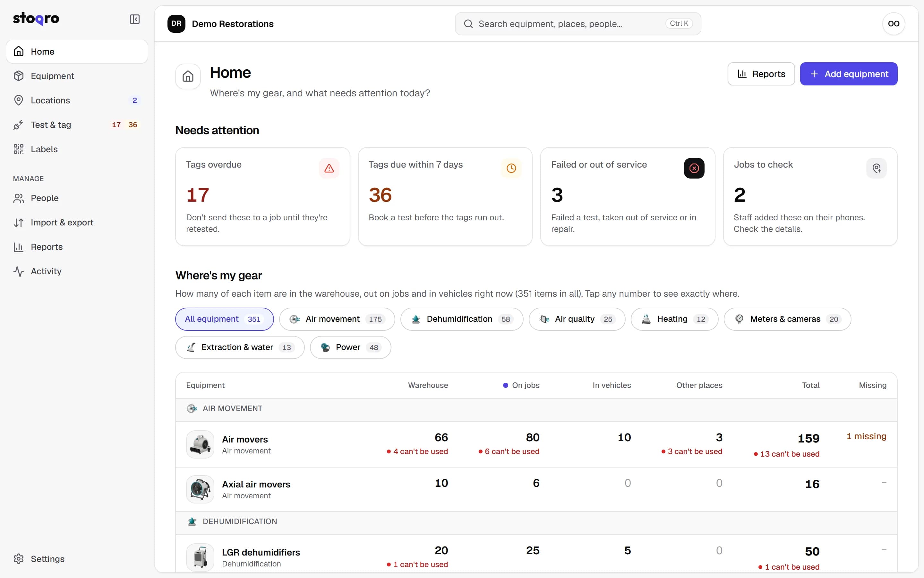Click Air movers on jobs count 80
The image size is (924, 578).
pyautogui.click(x=533, y=437)
